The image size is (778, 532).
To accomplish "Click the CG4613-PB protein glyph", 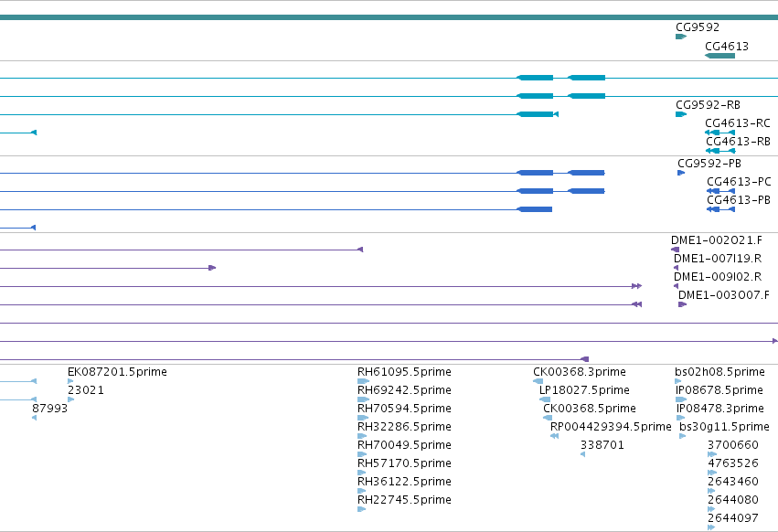I will [x=720, y=209].
